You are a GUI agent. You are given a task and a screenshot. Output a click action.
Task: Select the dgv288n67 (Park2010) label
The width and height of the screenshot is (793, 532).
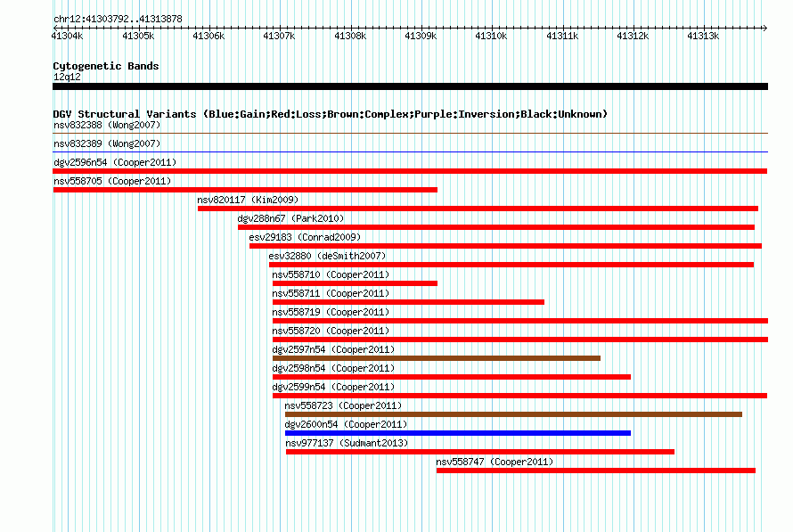coord(290,218)
